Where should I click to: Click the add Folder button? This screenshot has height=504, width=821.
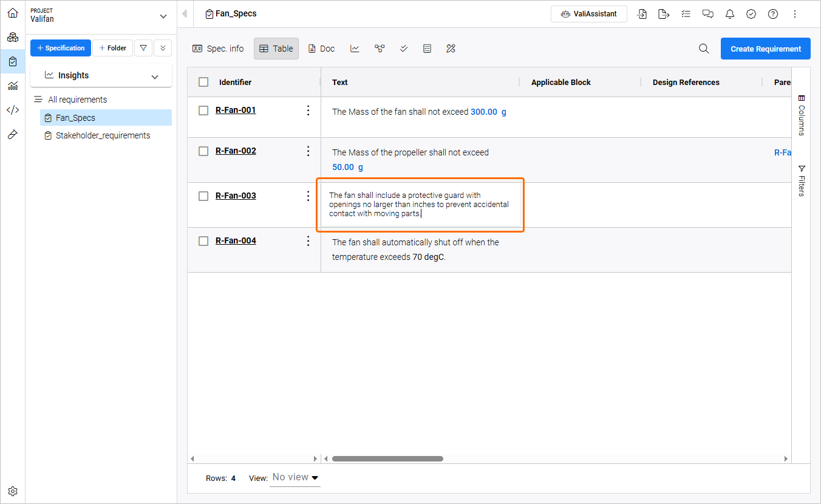click(x=112, y=48)
